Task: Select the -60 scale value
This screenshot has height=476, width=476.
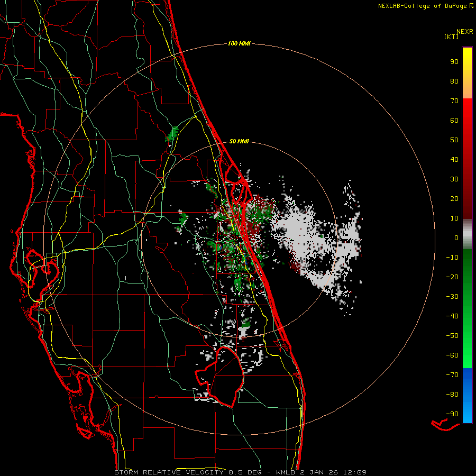Action: 452,355
